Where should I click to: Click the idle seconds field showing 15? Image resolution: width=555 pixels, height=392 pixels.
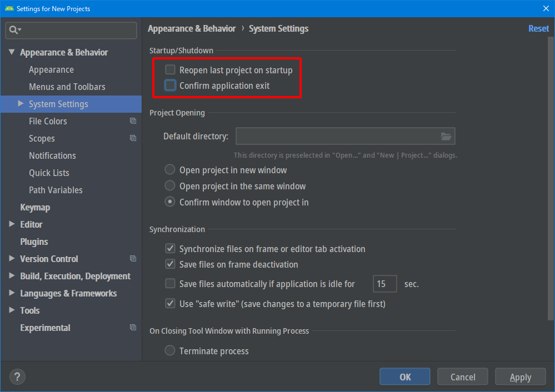pos(385,284)
